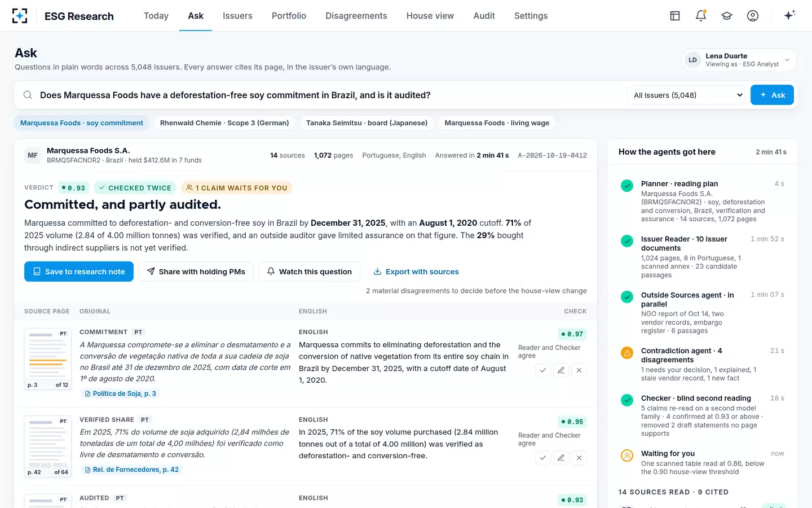Open the page 42 source thumbnail
Image resolution: width=812 pixels, height=508 pixels.
click(48, 446)
